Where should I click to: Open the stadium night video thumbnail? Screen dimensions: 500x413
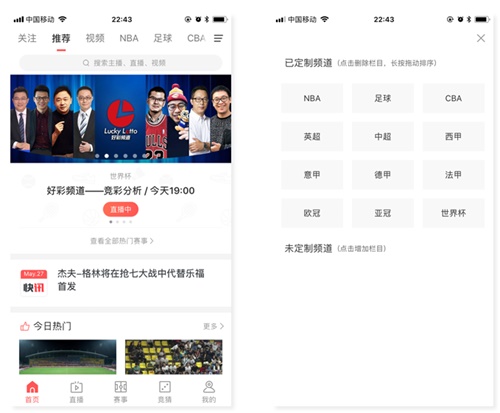pos(68,357)
